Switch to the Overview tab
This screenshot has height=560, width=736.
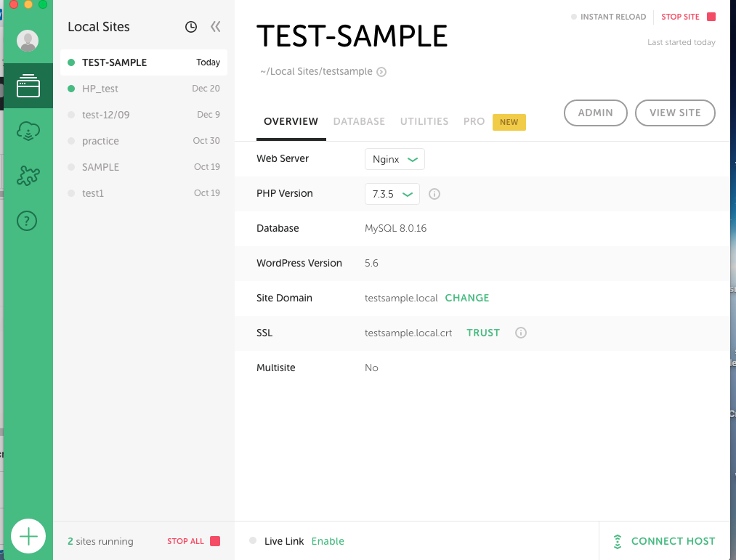(291, 121)
